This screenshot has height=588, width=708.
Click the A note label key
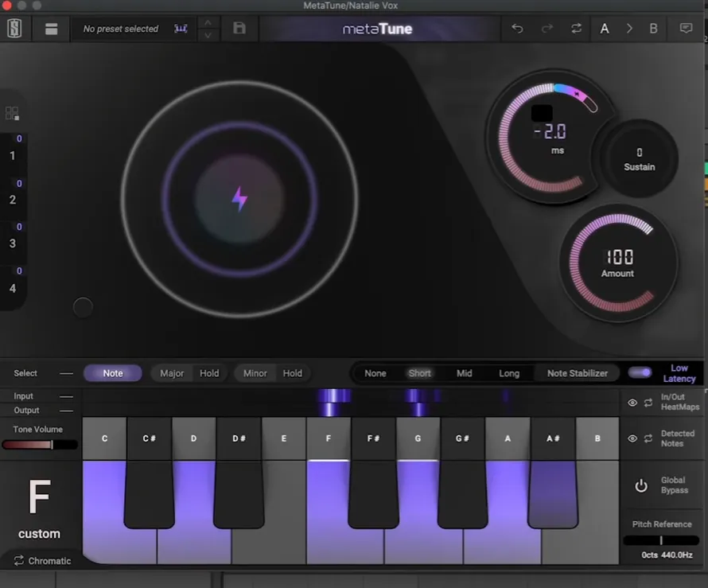(x=508, y=438)
